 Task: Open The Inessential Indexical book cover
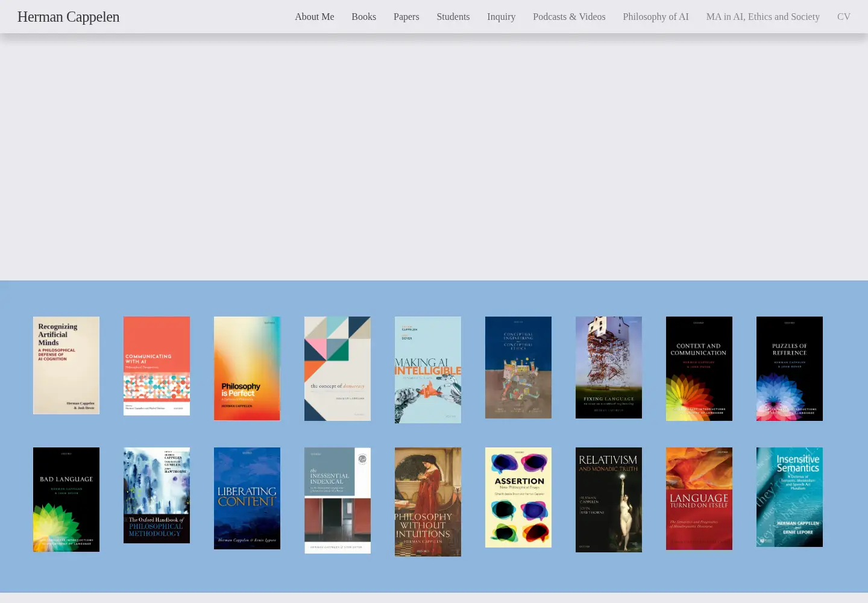tap(338, 500)
